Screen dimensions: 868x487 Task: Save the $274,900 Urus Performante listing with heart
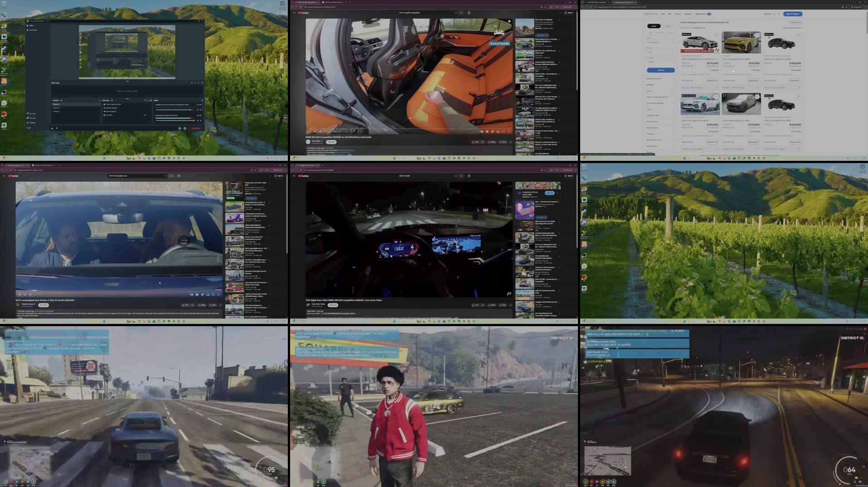click(716, 35)
